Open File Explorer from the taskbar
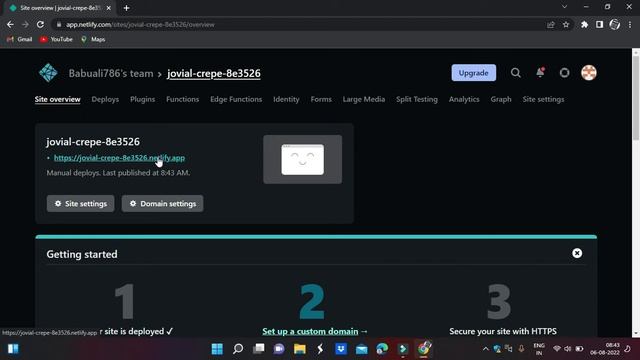This screenshot has width=640, height=360. pyautogui.click(x=300, y=349)
